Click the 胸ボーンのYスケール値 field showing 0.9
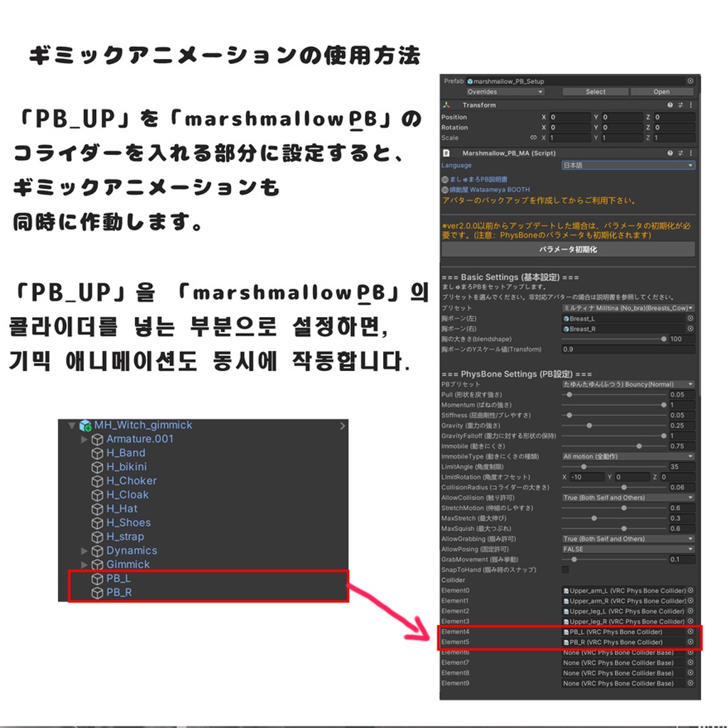Image resolution: width=728 pixels, height=728 pixels. 628,349
